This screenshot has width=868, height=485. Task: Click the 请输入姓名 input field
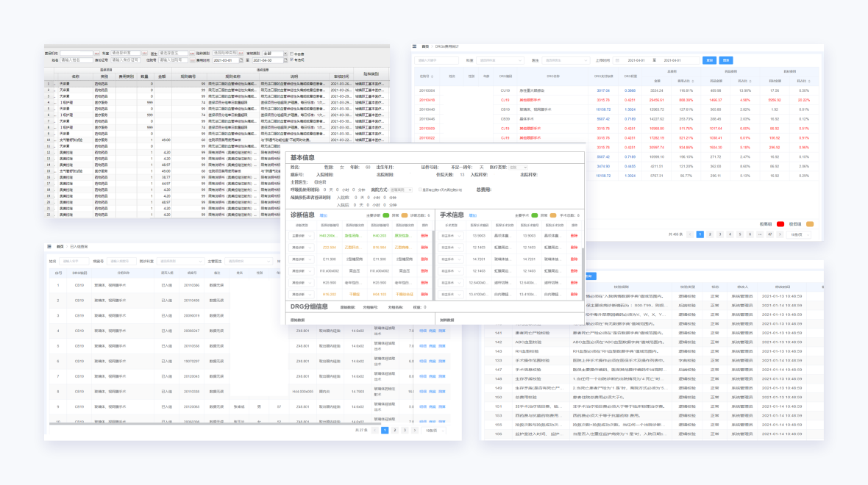76,60
